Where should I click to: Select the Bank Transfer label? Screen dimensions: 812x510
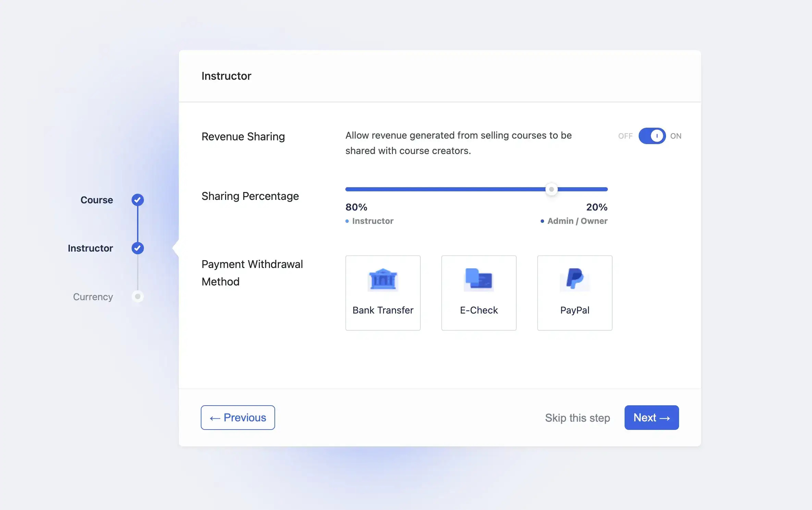point(383,310)
